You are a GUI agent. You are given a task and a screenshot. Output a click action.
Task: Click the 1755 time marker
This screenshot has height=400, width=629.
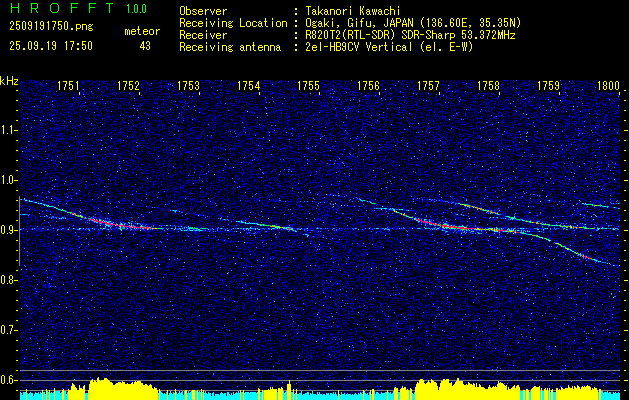[308, 85]
